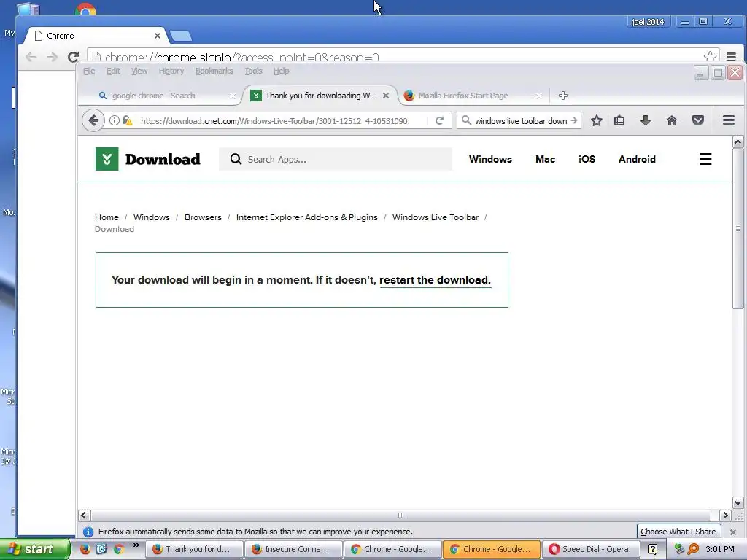
Task: Click the Firefox search box with 'windows live toolbar down'
Action: click(x=520, y=120)
